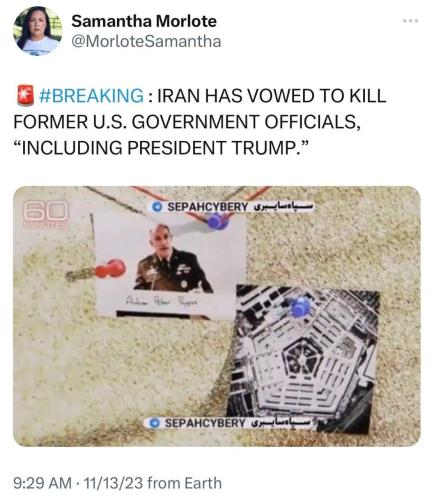Click the Telegram icon in bottom SEPAHCYBERY watermark
Viewport: 434px width, 500px height.
tap(154, 423)
